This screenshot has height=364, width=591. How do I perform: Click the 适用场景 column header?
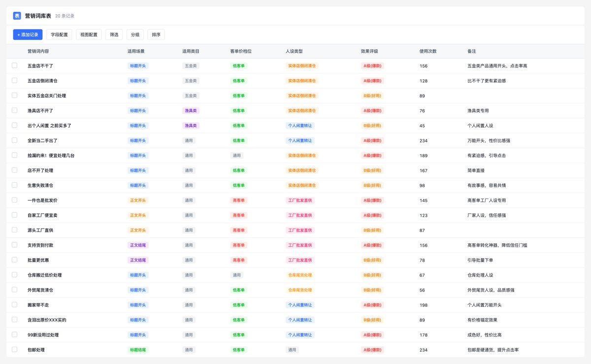[136, 51]
